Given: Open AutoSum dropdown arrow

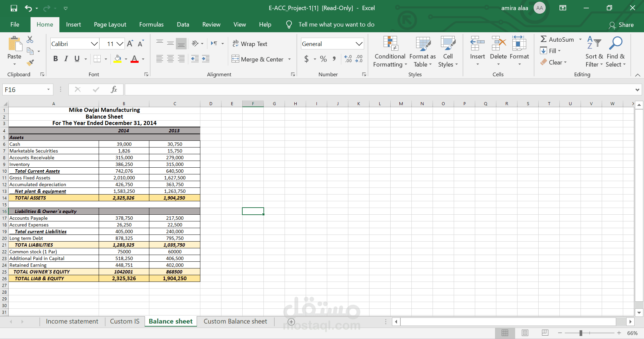Looking at the screenshot, I should click(580, 39).
